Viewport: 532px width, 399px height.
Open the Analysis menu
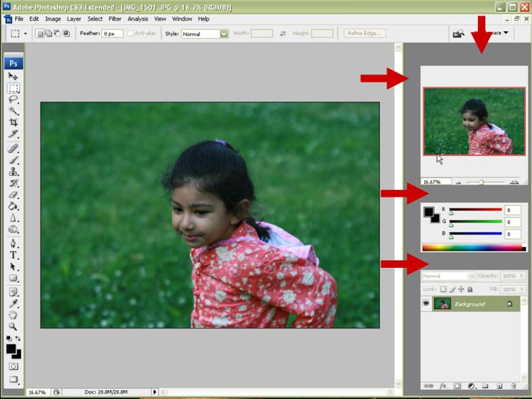138,19
